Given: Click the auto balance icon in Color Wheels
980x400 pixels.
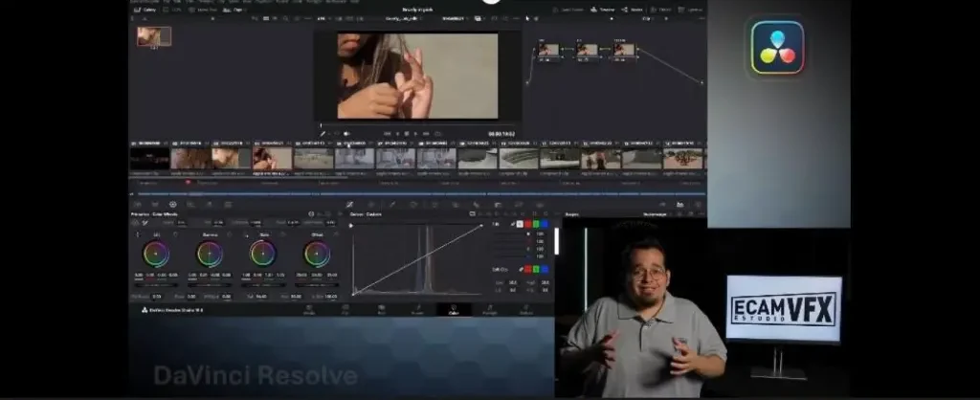Looking at the screenshot, I should tap(135, 223).
